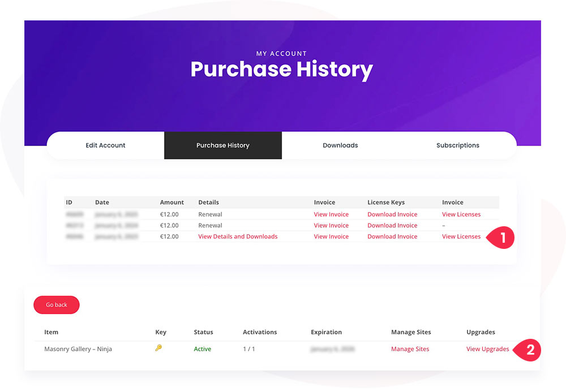
Task: Click the Go back button
Action: pyautogui.click(x=57, y=305)
